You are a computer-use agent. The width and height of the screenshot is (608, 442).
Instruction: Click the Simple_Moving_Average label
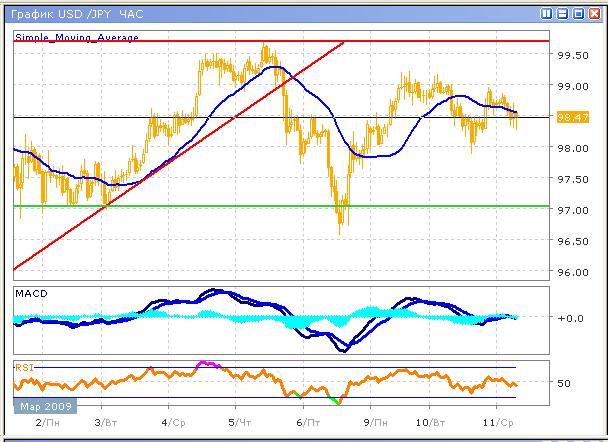coord(76,37)
